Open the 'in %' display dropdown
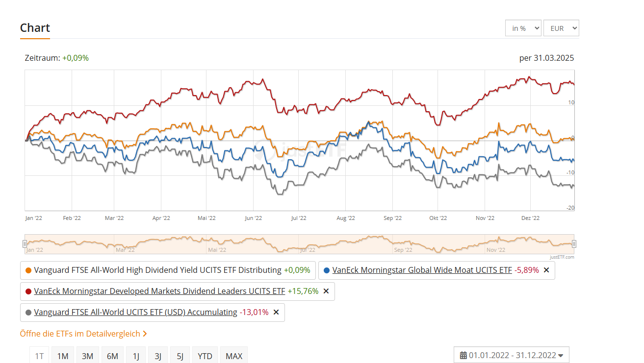The height and width of the screenshot is (363, 644). [523, 28]
